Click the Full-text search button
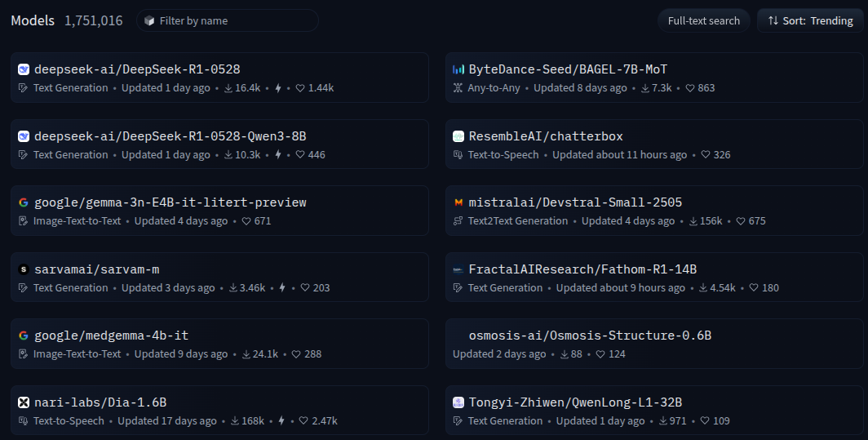Screen dimensions: 868x440 click(x=703, y=21)
